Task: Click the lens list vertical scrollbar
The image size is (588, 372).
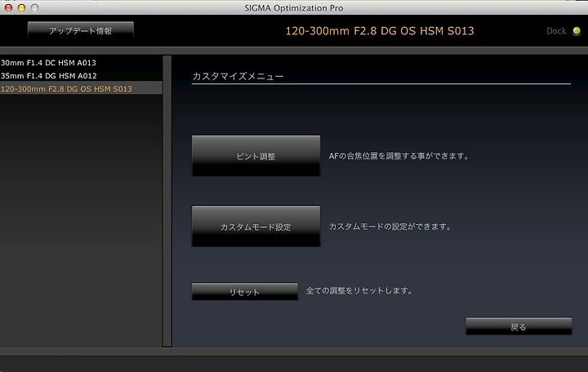Action: 167,201
